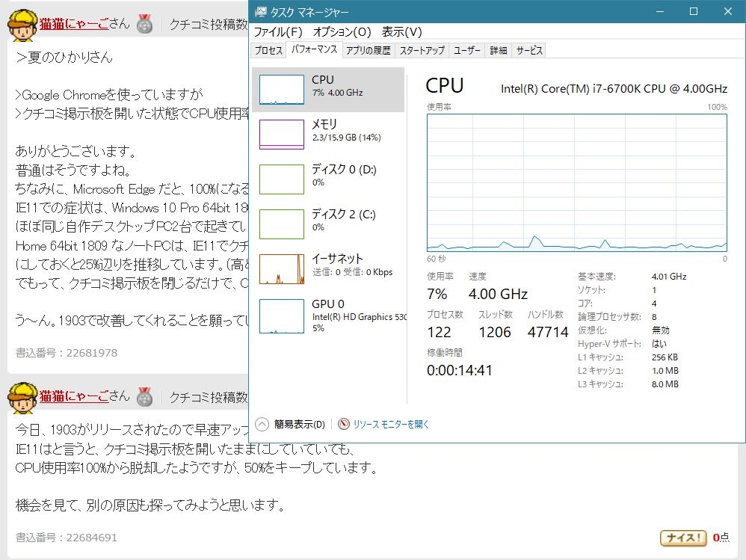Screen dimensions: 746x560
Task: Click the 0点 score text
Action: [x=721, y=538]
